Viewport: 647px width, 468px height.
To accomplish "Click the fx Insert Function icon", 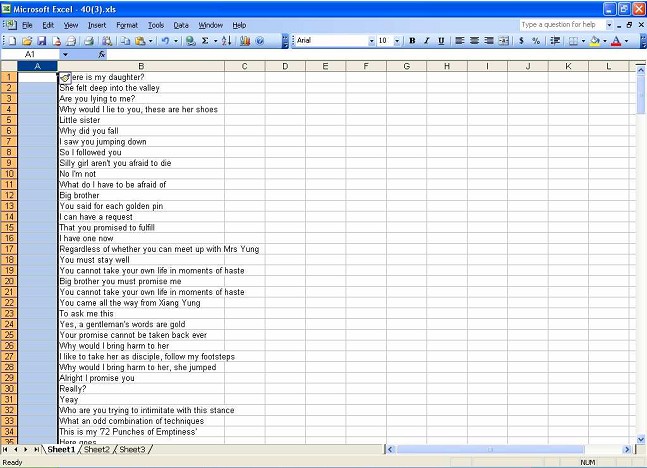I will (x=102, y=54).
